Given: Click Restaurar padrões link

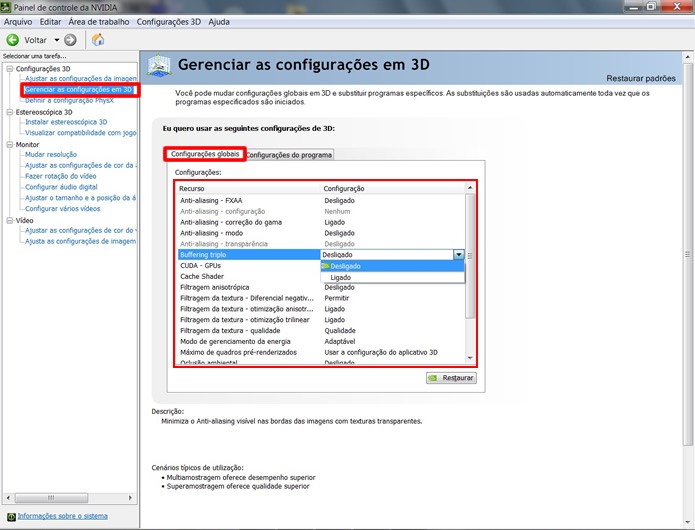Looking at the screenshot, I should click(641, 78).
